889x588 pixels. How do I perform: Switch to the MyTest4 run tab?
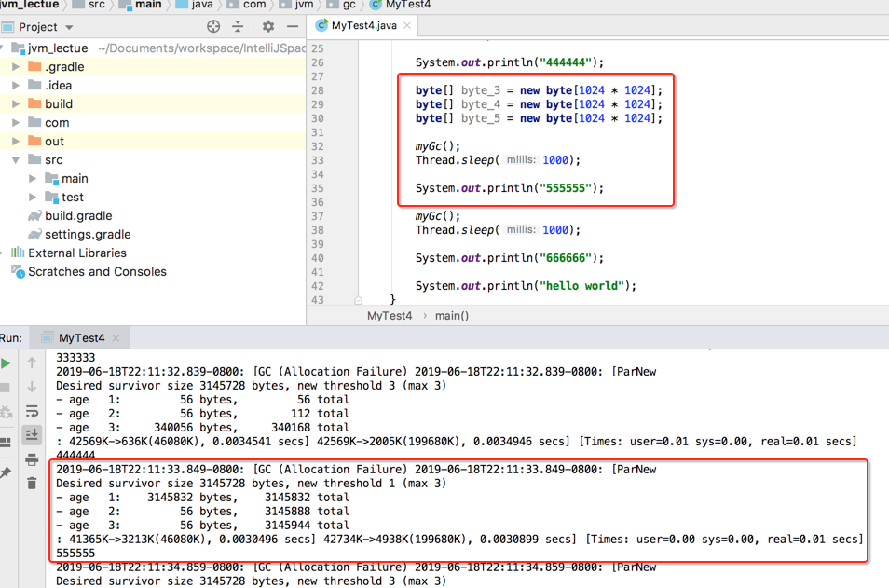[81, 338]
